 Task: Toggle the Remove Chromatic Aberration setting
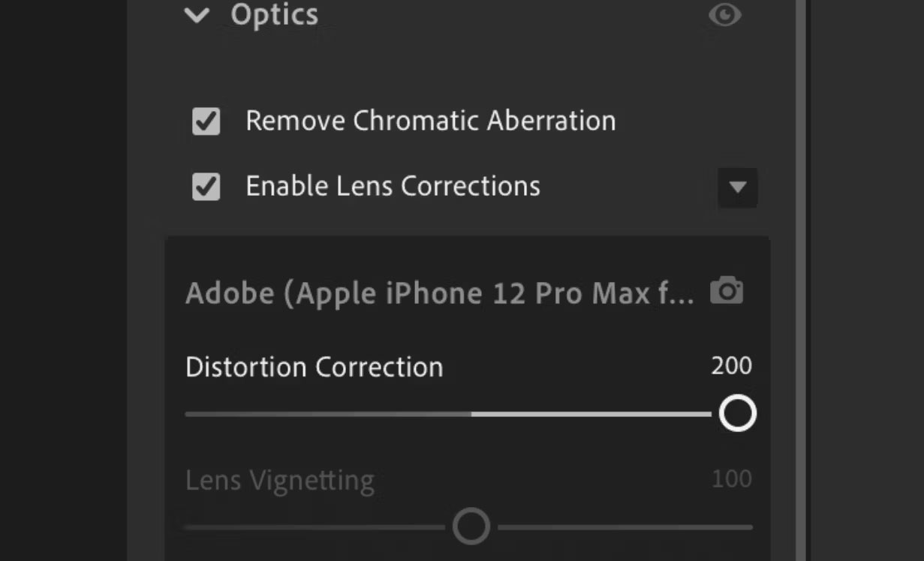pyautogui.click(x=206, y=120)
